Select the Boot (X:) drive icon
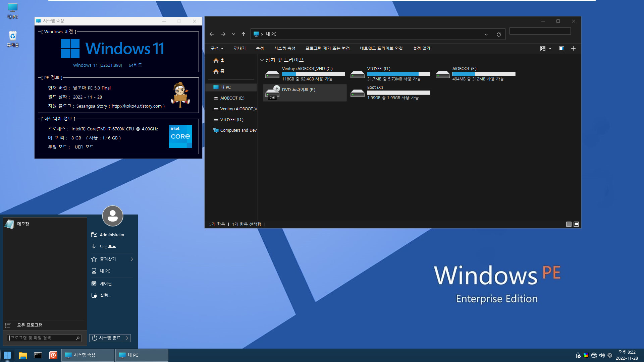 pos(358,93)
